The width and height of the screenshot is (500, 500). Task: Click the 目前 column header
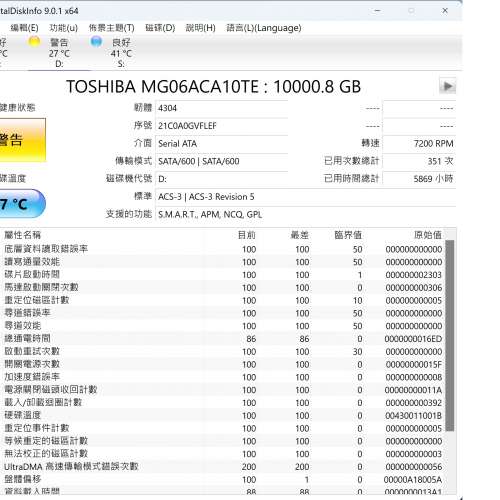tap(247, 235)
